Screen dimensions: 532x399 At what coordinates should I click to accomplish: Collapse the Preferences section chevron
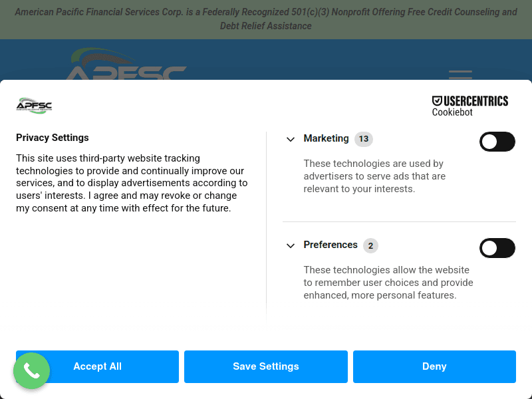291,245
